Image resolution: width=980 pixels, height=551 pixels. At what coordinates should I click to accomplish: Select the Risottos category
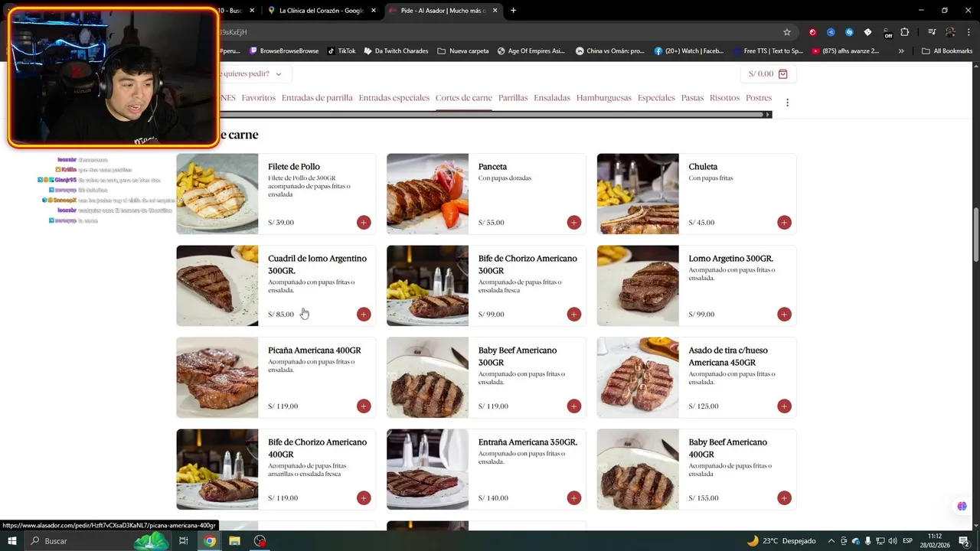[724, 98]
